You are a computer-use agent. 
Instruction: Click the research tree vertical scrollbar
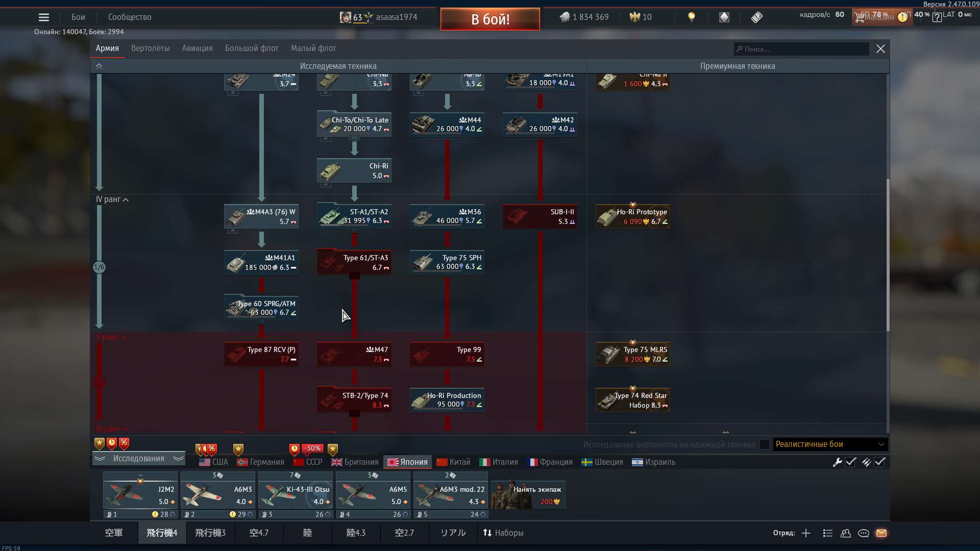[x=888, y=255]
